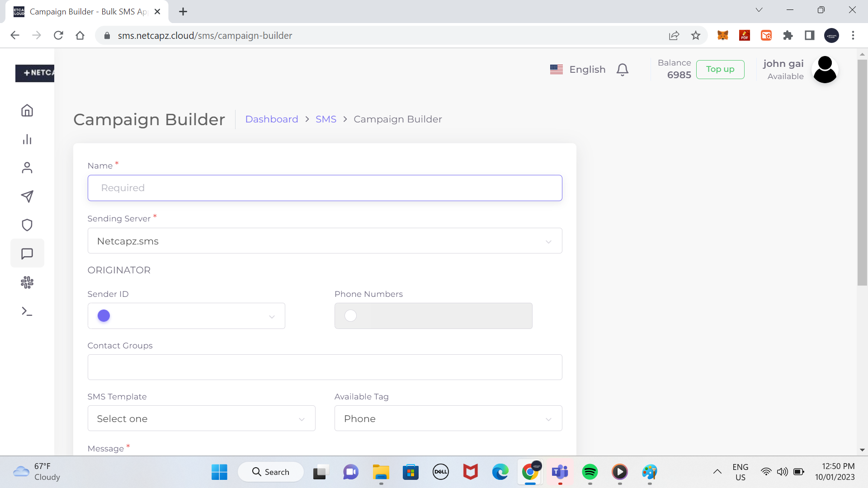This screenshot has height=488, width=868.
Task: Click the notification bell icon
Action: (x=623, y=70)
